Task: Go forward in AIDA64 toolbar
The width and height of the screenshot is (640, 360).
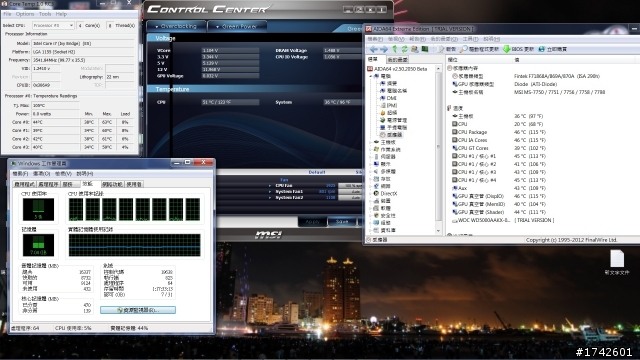Action: pos(384,49)
